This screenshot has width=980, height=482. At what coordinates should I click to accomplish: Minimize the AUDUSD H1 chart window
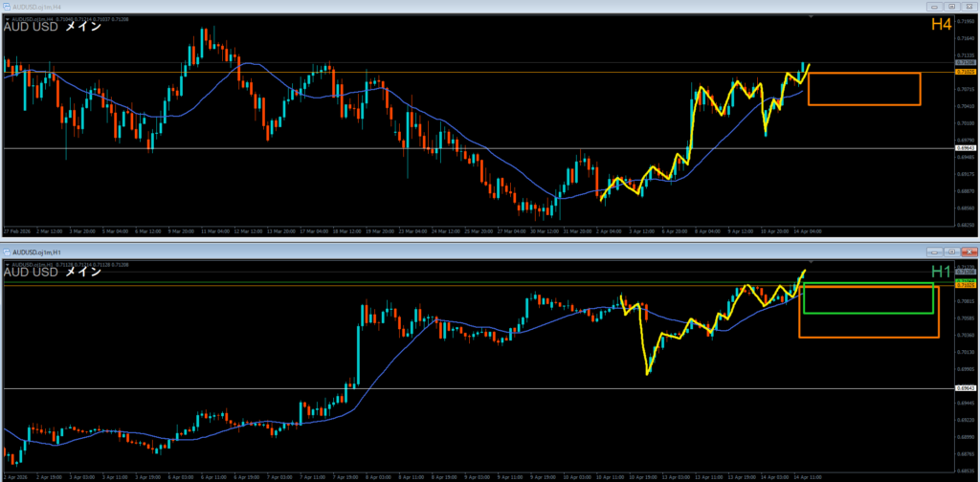935,252
